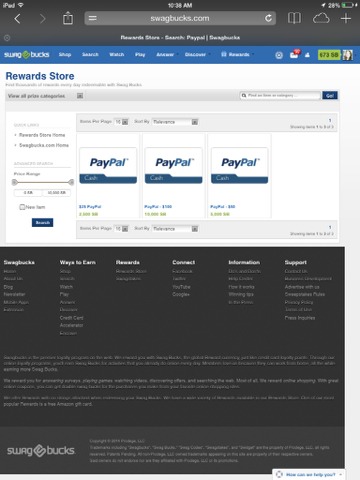Open Swagbucks.com Home quick link
The image size is (360, 480).
pos(44,145)
